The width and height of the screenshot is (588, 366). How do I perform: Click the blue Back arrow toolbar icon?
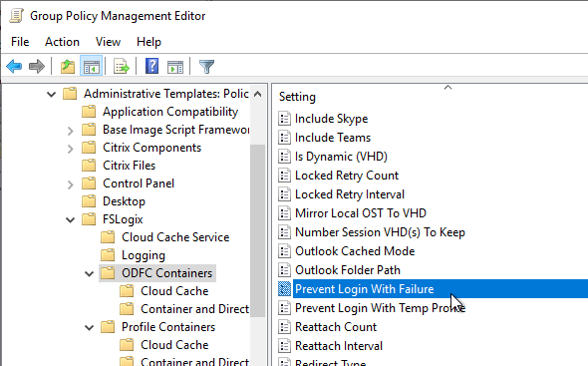pos(14,67)
